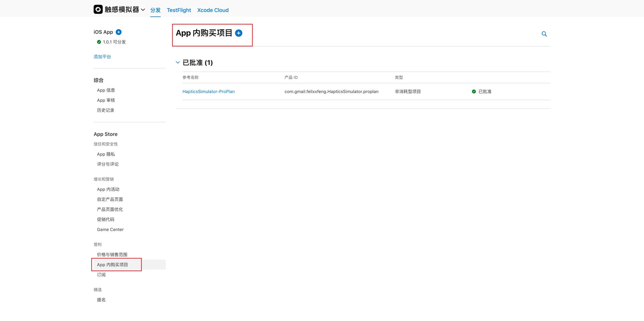The image size is (644, 321).
Task: Click the 添加平台 link
Action: coord(102,56)
